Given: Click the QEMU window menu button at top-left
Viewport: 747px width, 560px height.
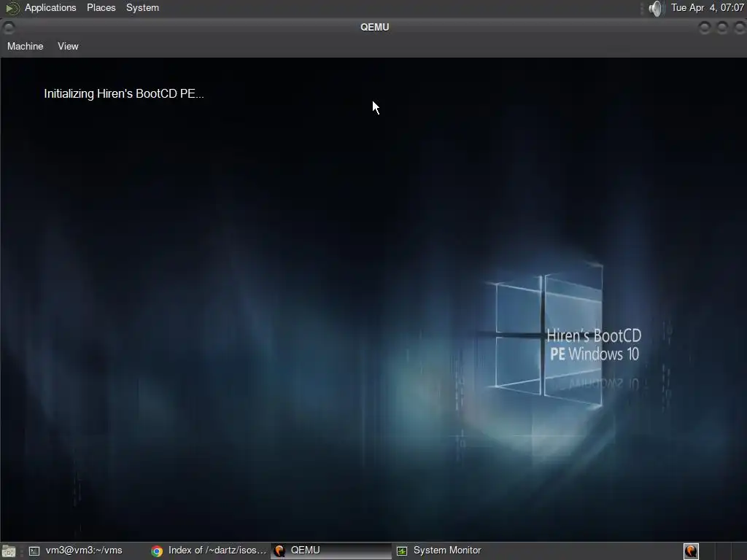Looking at the screenshot, I should [9, 28].
